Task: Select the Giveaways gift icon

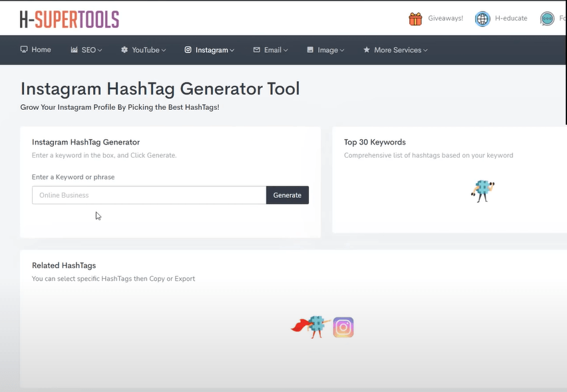Action: pos(415,18)
